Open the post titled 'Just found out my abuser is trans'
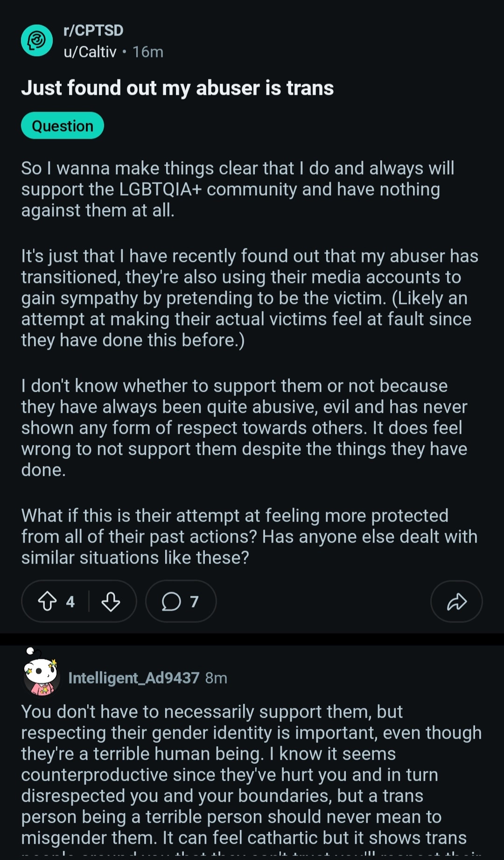 [177, 88]
